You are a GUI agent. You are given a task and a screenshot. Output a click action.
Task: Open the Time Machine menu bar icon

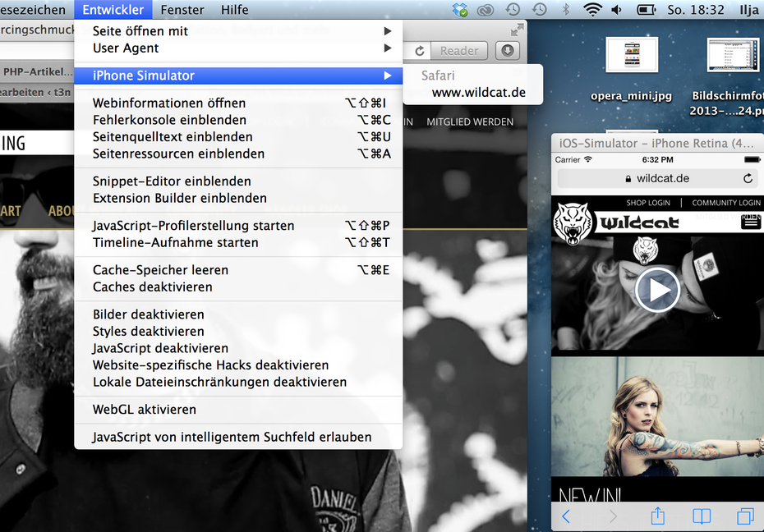pos(513,9)
